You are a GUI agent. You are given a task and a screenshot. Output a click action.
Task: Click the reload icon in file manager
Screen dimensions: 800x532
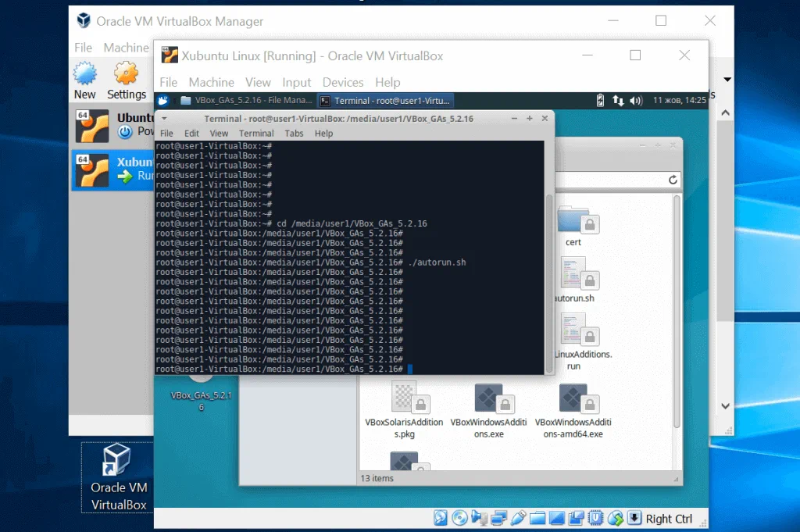coord(673,180)
